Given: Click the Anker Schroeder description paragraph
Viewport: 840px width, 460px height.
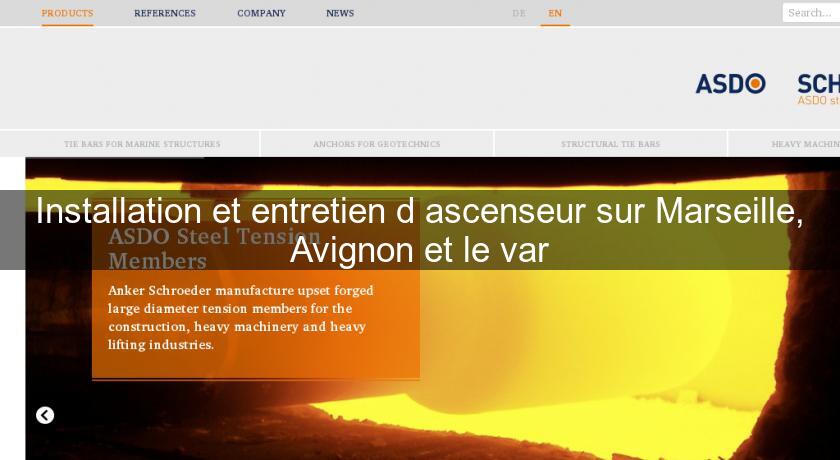Looking at the screenshot, I should point(241,318).
